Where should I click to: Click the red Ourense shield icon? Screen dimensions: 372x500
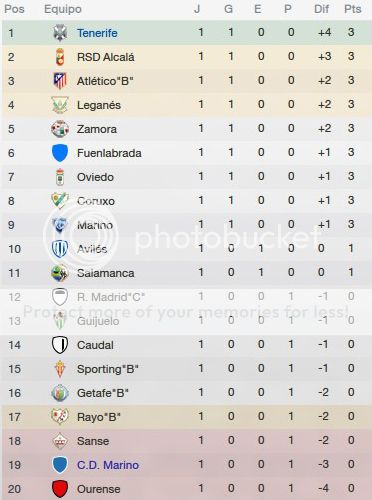(x=60, y=489)
